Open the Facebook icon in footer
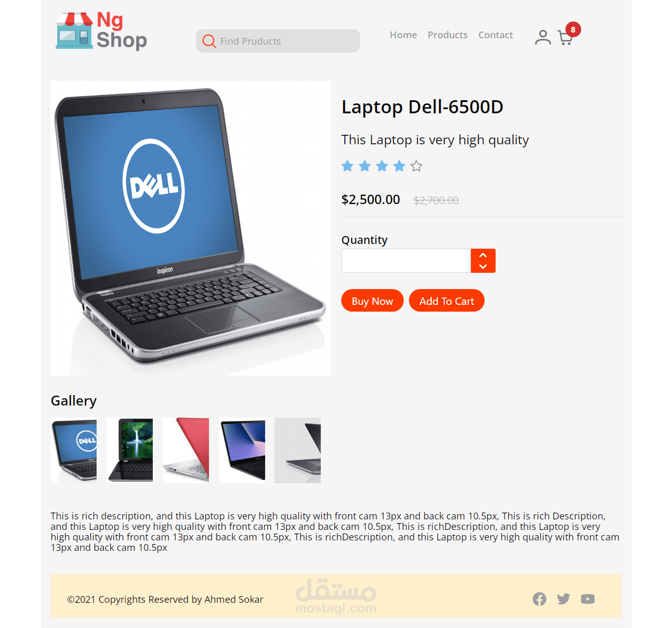Viewport: 672px width, 628px height. click(x=539, y=599)
